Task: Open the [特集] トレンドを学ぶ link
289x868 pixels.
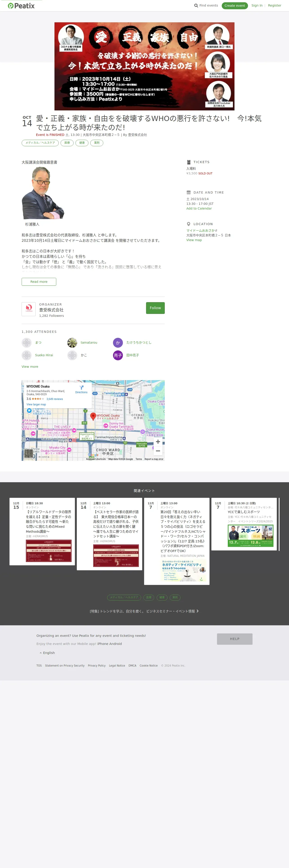Action: tap(144, 611)
